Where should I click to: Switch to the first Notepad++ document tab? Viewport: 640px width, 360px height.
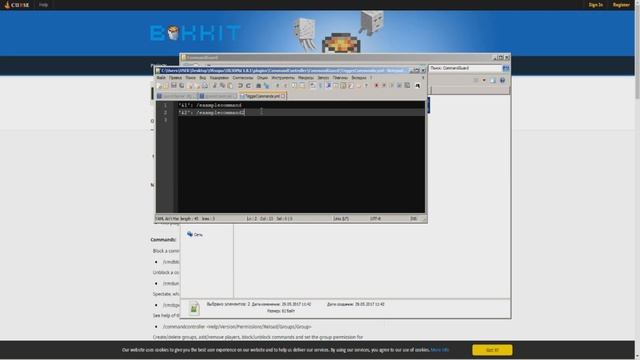[176, 96]
